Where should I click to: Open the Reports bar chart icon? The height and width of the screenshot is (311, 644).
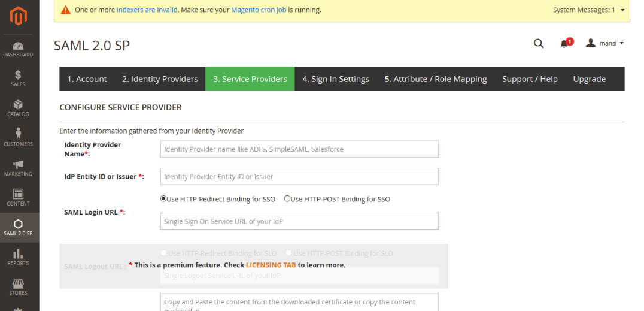18,254
